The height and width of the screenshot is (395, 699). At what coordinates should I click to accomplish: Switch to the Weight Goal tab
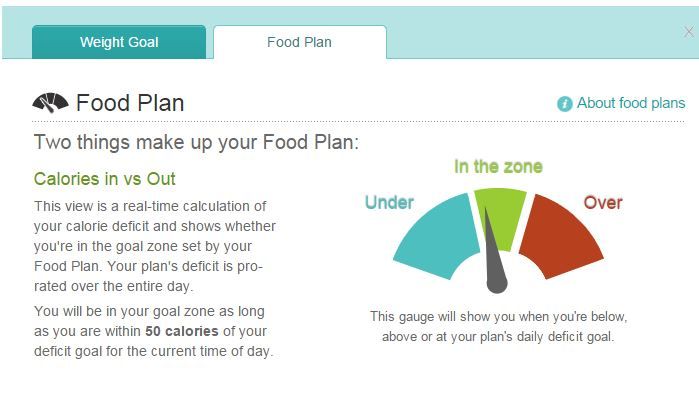119,42
